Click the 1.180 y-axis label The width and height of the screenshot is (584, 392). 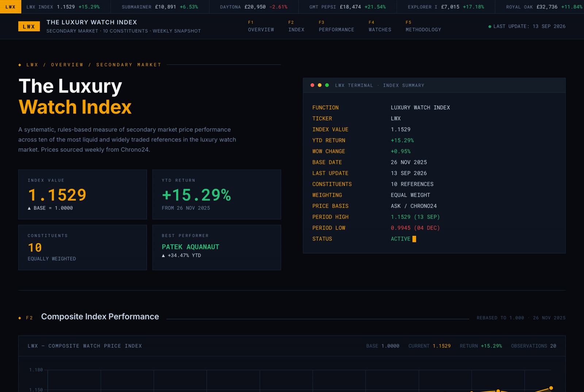(x=36, y=370)
